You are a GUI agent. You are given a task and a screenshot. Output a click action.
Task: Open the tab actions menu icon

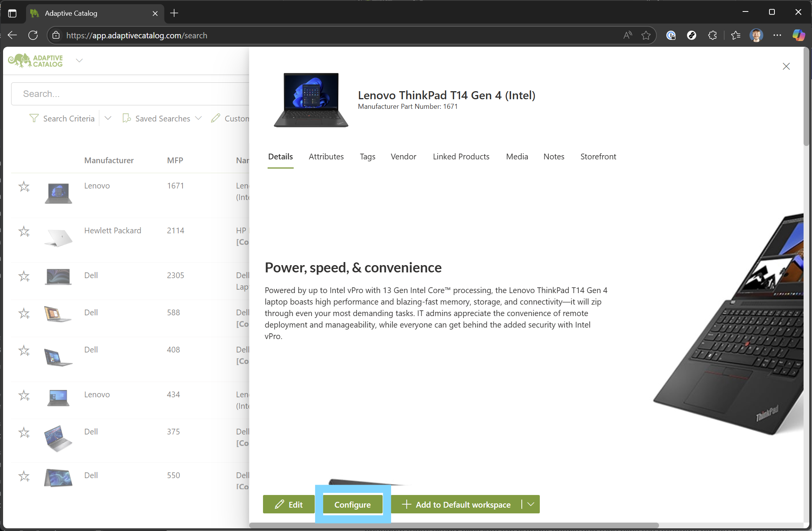click(12, 13)
